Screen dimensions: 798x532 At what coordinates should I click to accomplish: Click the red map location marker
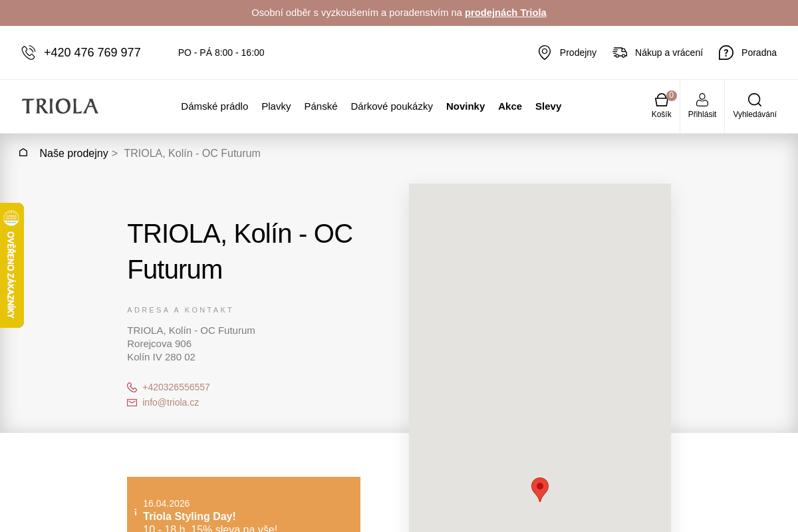click(540, 489)
